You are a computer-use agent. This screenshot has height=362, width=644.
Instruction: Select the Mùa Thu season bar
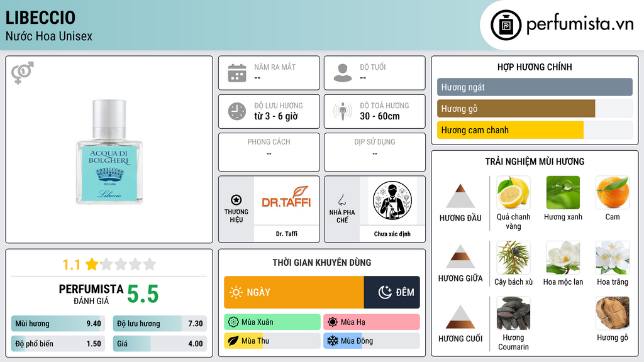click(x=272, y=341)
